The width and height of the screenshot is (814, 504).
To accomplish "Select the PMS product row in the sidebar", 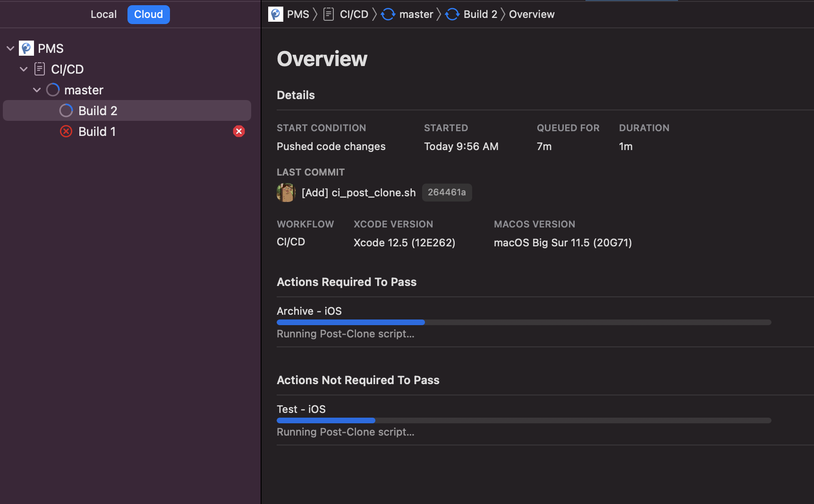I will click(x=127, y=48).
